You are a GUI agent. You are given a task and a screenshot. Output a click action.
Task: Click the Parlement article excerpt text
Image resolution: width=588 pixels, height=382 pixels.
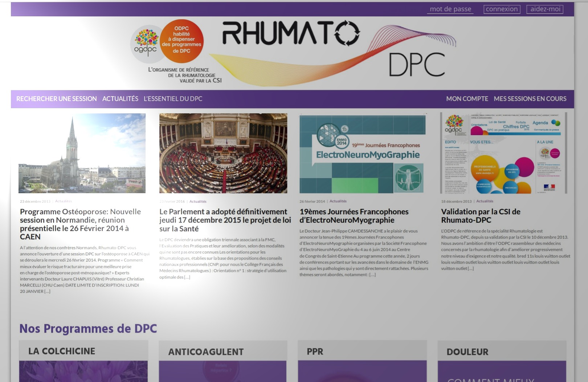coord(223,258)
